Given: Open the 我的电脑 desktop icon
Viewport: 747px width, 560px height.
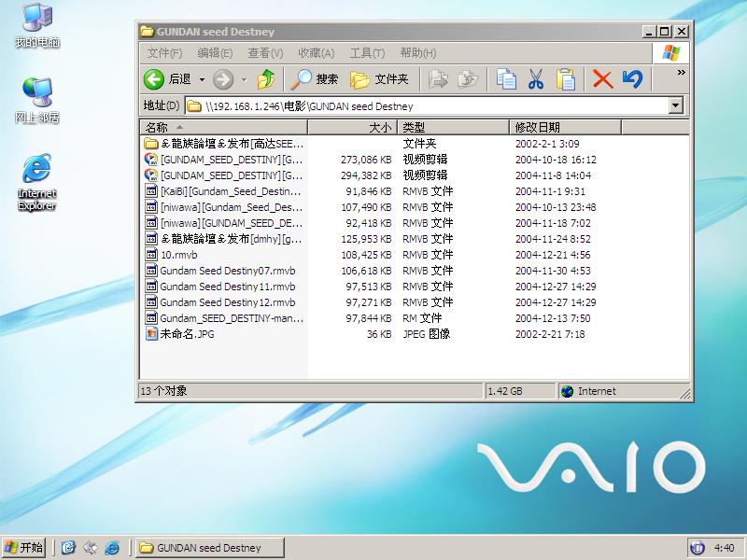Looking at the screenshot, I should pyautogui.click(x=36, y=26).
